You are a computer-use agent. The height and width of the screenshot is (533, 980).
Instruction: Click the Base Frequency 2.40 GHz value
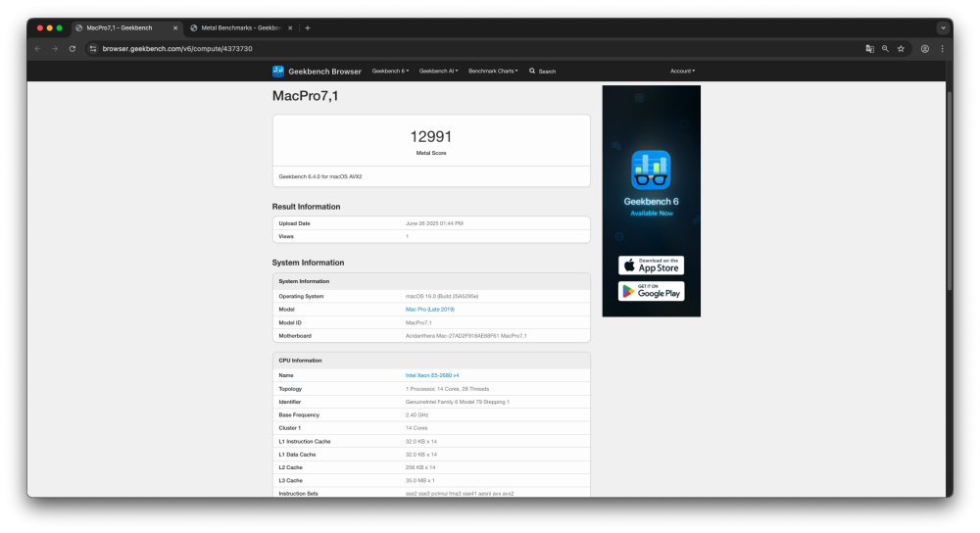click(x=416, y=414)
